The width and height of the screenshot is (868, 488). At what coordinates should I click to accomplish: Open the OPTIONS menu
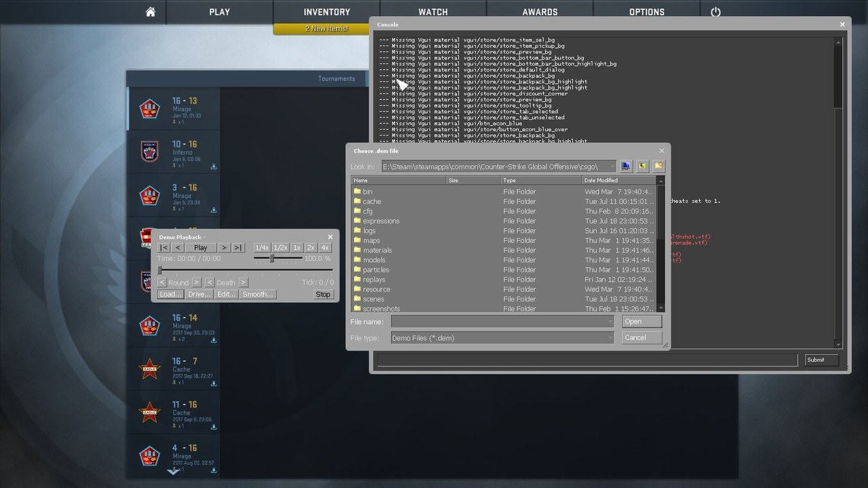pos(646,12)
